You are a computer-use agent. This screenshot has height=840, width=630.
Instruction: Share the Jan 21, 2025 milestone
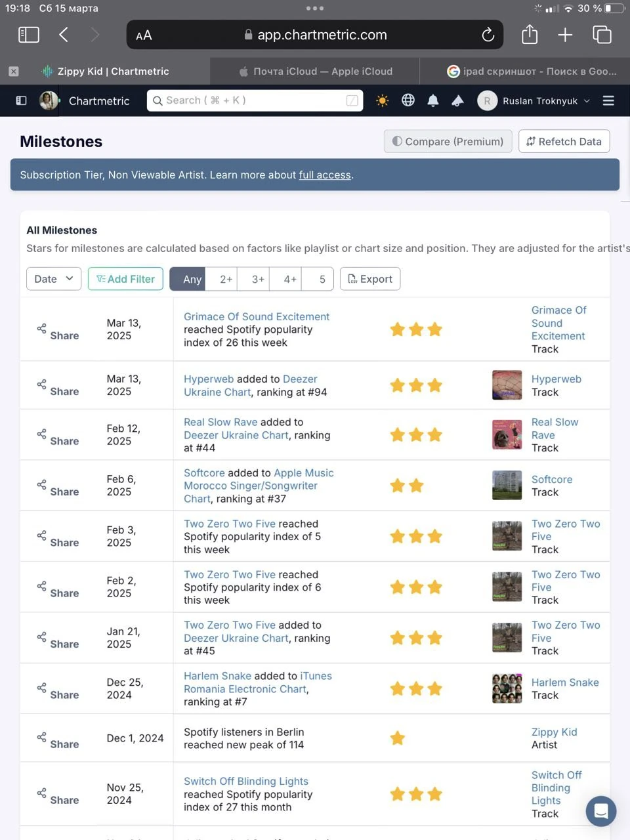(58, 640)
